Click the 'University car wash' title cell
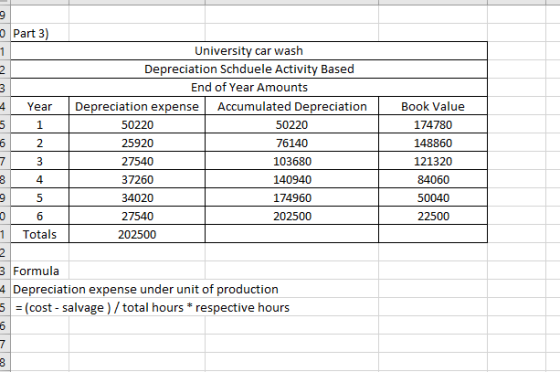 coord(249,51)
